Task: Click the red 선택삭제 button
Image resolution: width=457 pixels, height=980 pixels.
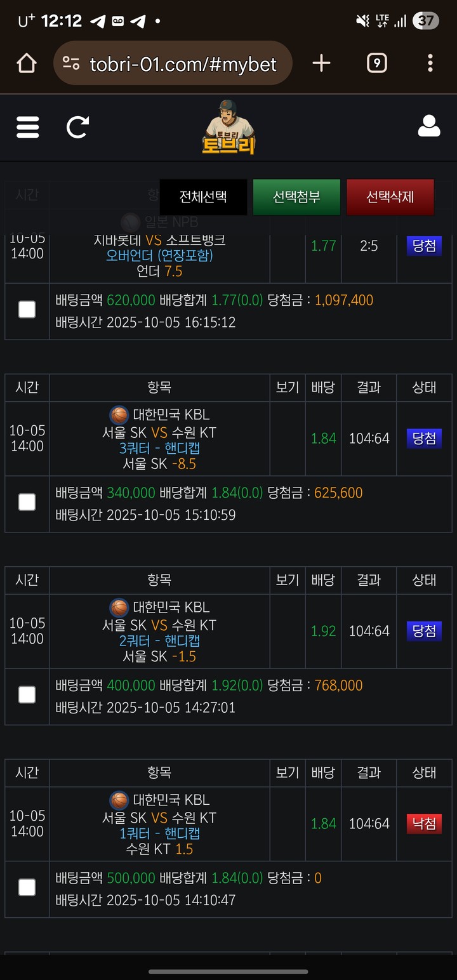Action: (390, 197)
